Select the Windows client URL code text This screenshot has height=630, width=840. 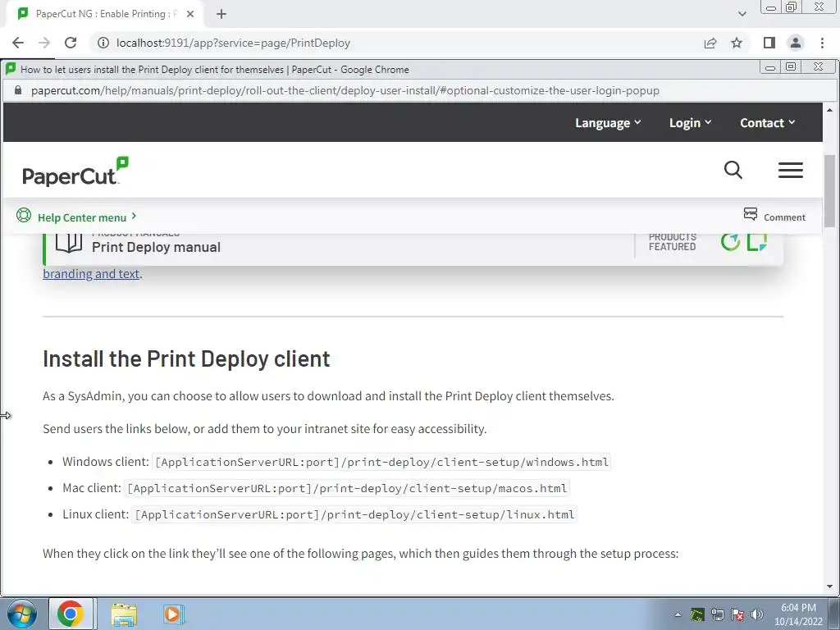point(381,462)
